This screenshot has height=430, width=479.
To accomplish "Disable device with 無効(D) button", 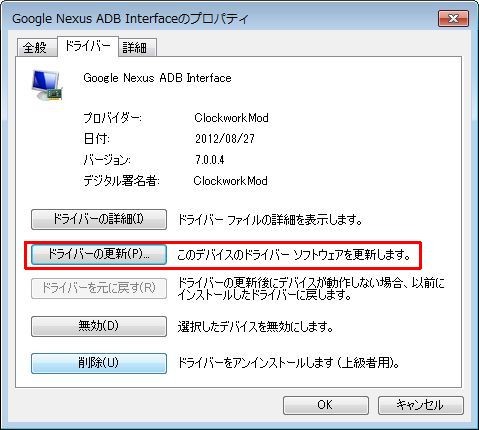I will (99, 326).
